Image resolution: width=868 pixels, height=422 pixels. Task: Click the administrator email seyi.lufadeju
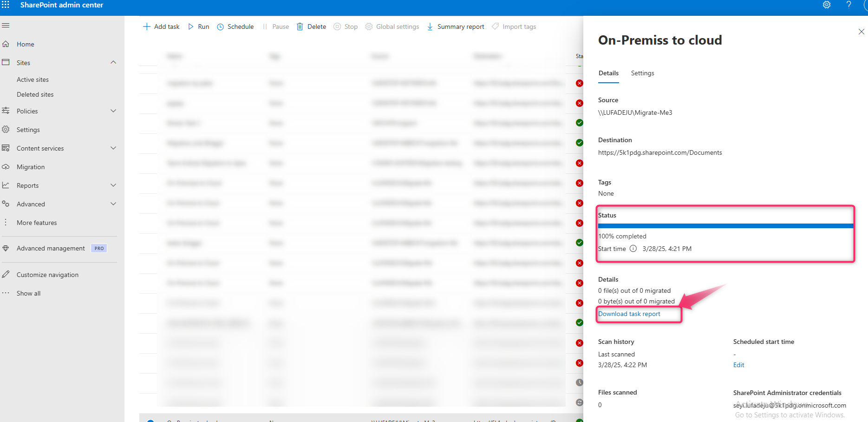790,405
